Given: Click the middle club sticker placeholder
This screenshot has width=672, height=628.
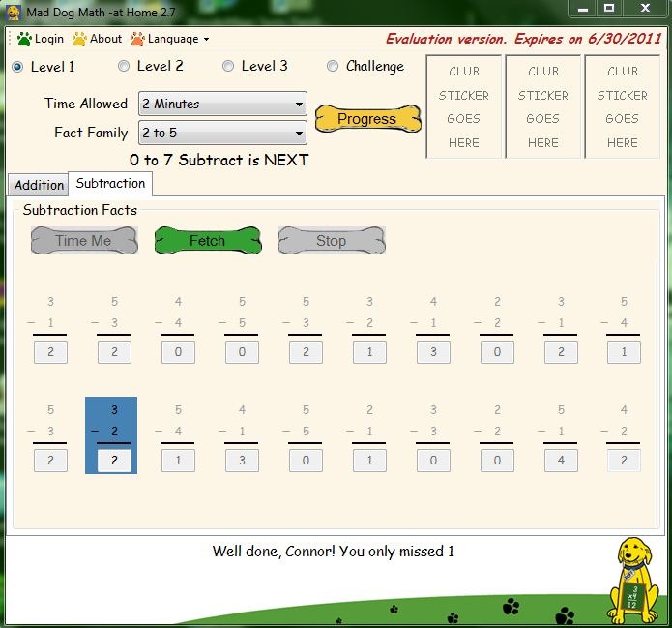Looking at the screenshot, I should (543, 106).
